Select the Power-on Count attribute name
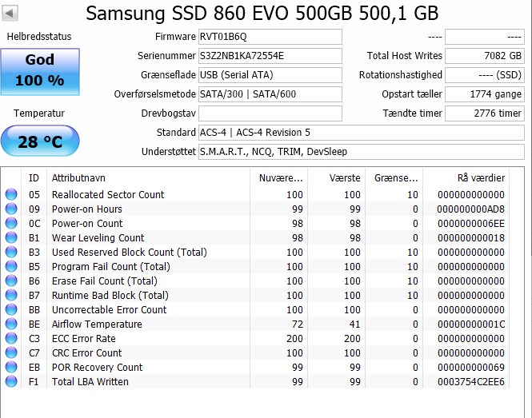This screenshot has width=532, height=418. 87,224
